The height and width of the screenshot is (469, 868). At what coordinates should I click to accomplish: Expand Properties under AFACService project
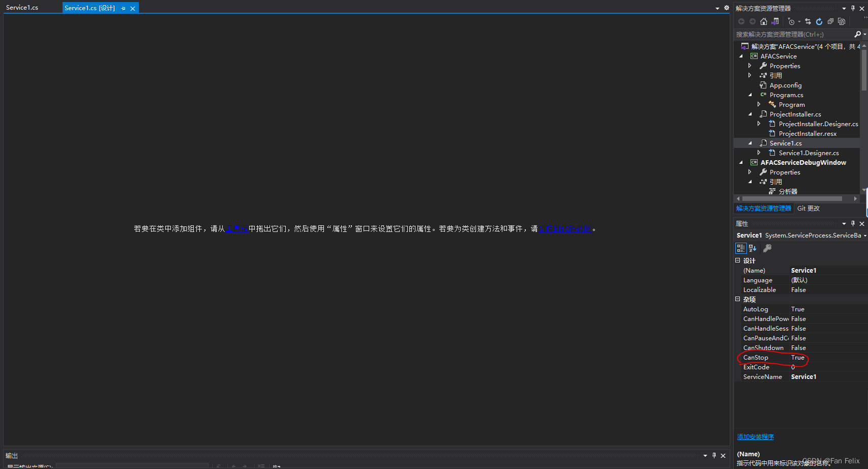pos(750,66)
